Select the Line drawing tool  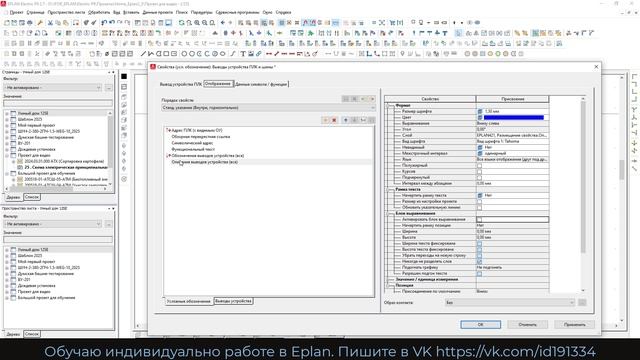coord(143,53)
